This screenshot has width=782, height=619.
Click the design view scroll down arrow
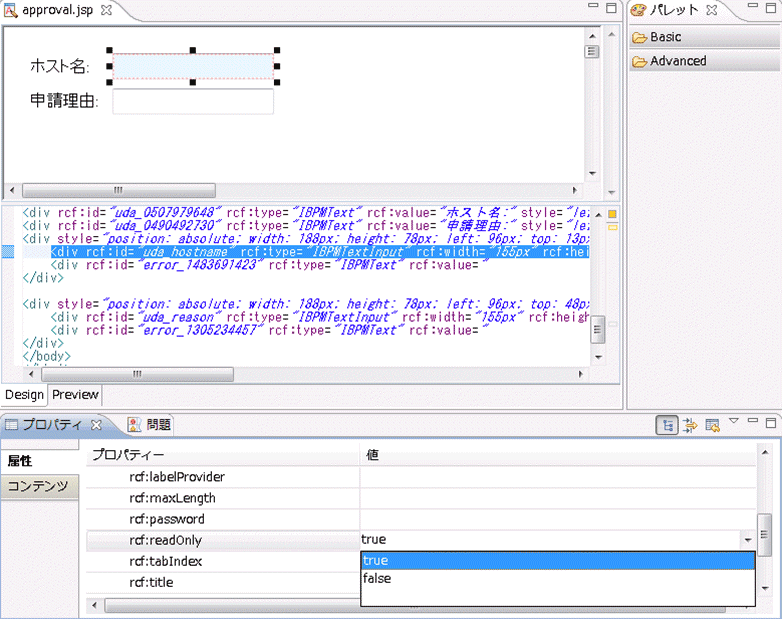click(x=592, y=173)
